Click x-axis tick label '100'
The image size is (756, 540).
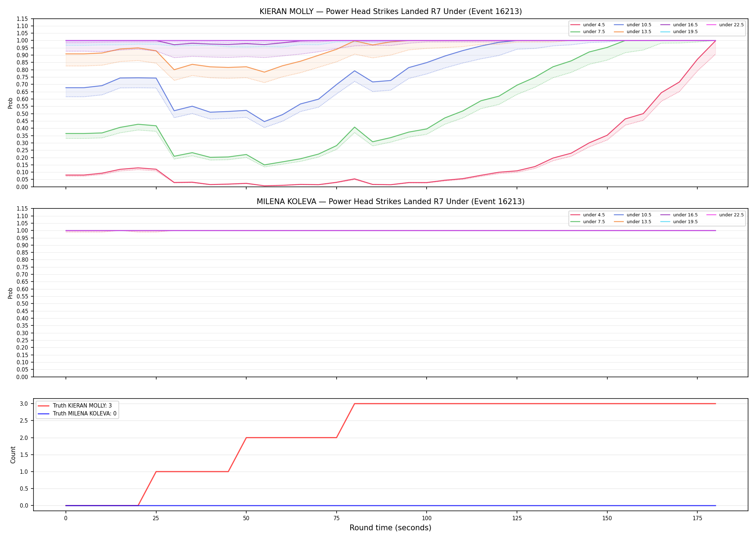[x=427, y=518]
